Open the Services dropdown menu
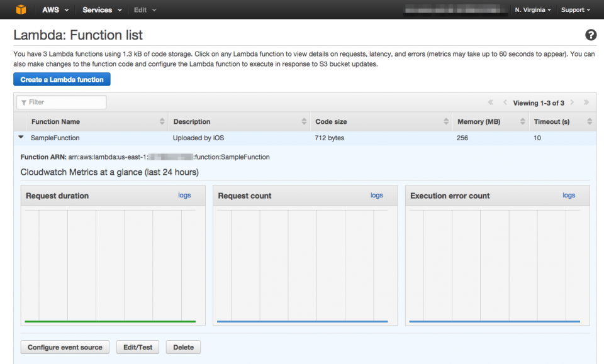The width and height of the screenshot is (604, 364). coord(102,10)
